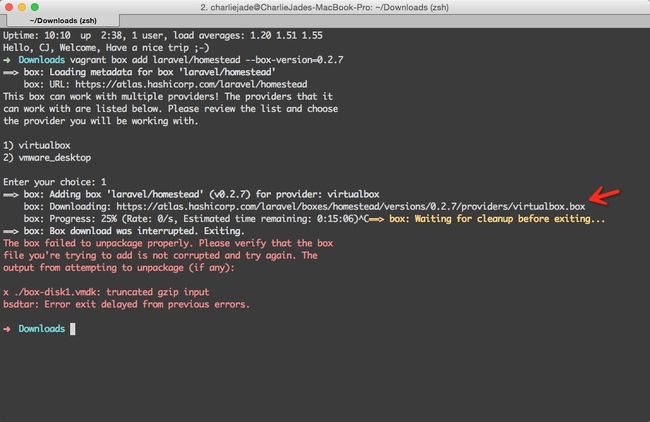Click the window title charliejade@CharlieJades-MacBook-Pro
The image size is (650, 422).
pyautogui.click(x=324, y=7)
